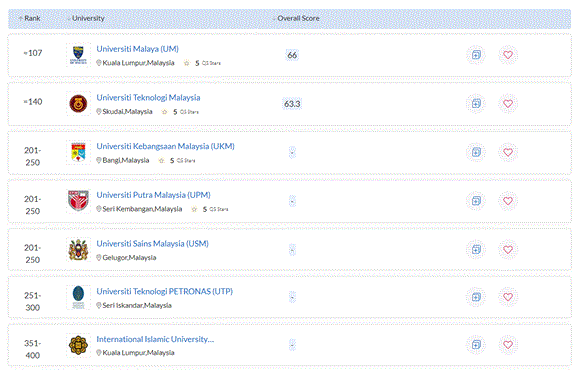
Task: Add Universiti Teknologi PETRONAS to compare
Action: [476, 297]
